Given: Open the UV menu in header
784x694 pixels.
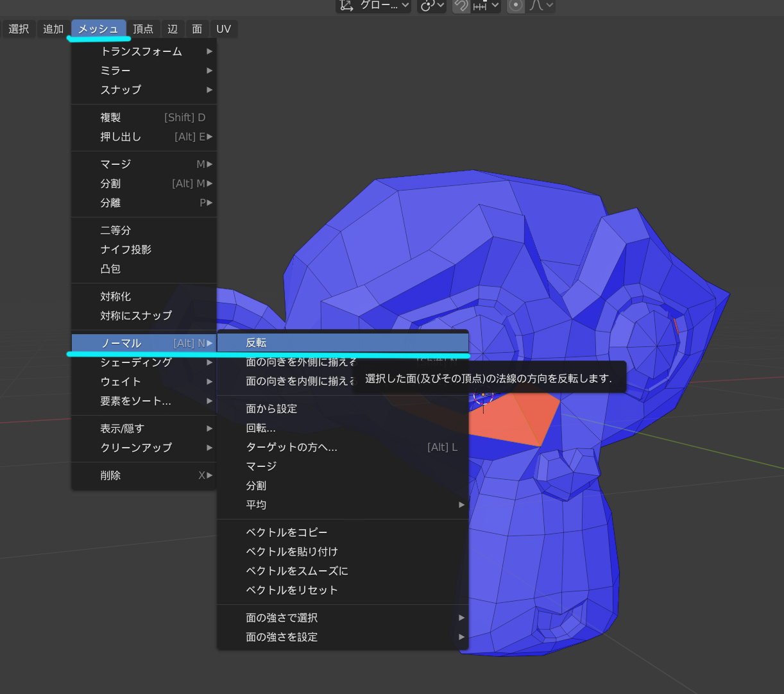Looking at the screenshot, I should pyautogui.click(x=223, y=29).
